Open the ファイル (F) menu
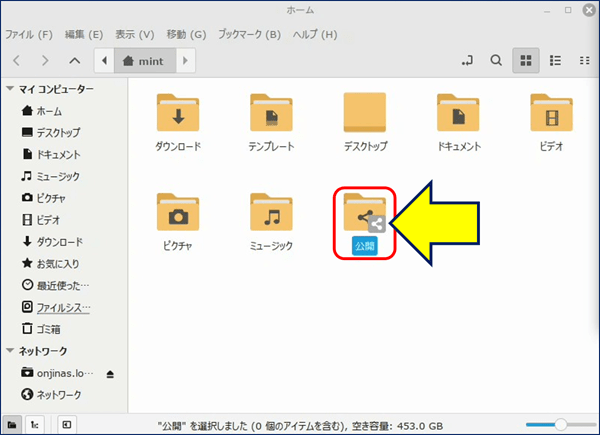The height and width of the screenshot is (435, 600). [x=29, y=34]
